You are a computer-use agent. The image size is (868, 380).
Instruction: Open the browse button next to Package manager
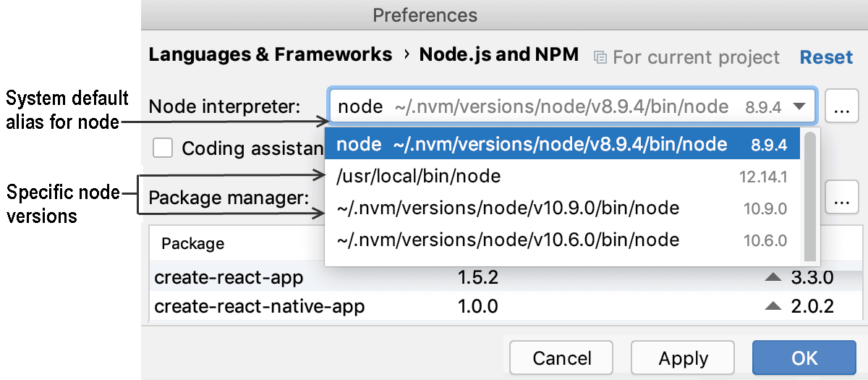[x=841, y=197]
